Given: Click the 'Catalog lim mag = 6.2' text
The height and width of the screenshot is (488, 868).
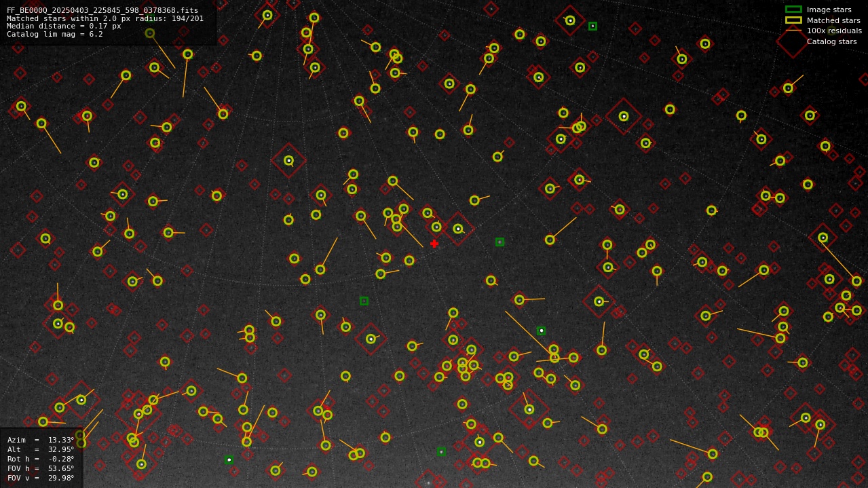Looking at the screenshot, I should (x=55, y=35).
